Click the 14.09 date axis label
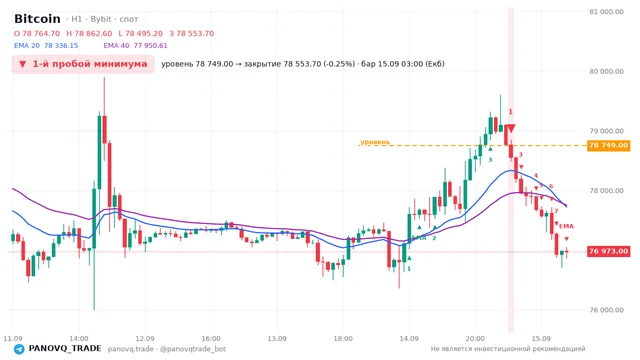640x360 pixels. [409, 339]
